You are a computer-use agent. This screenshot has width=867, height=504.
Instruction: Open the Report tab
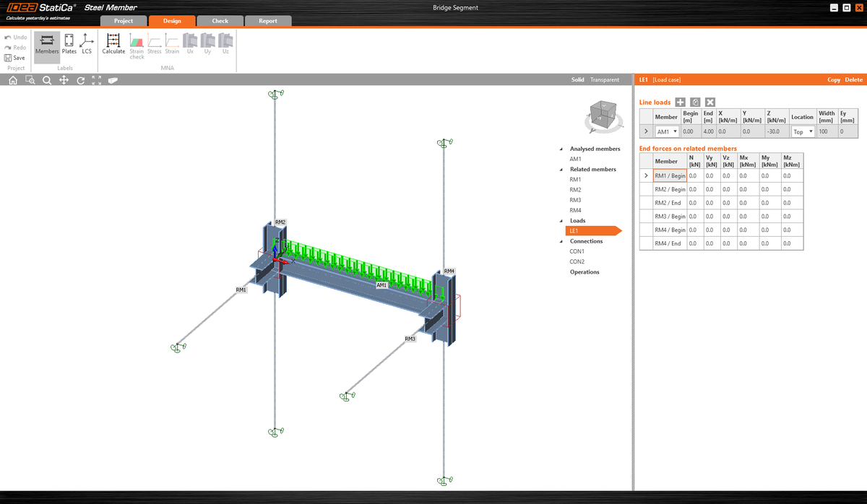coord(268,21)
